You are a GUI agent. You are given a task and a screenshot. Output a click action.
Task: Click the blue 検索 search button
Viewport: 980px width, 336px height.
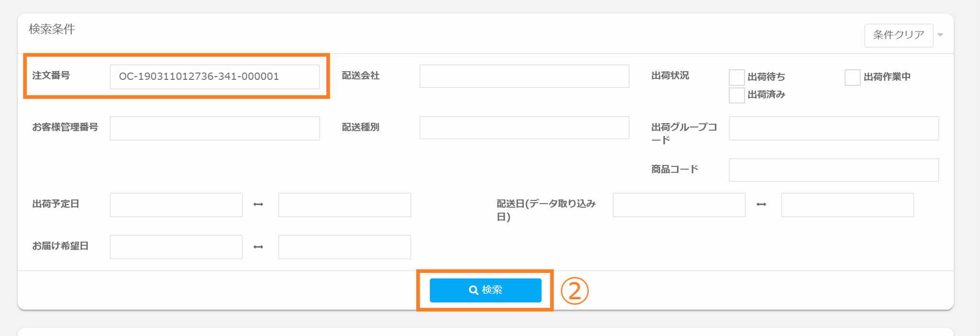coord(485,290)
